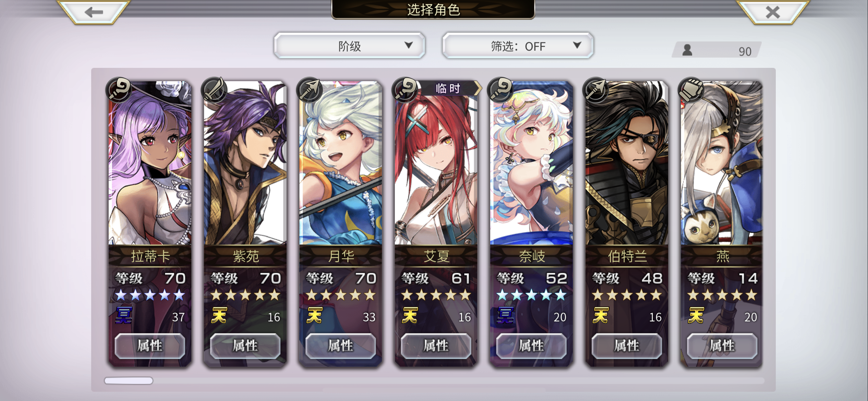The width and height of the screenshot is (868, 401).
Task: Open the 阶级 sort dropdown
Action: coord(349,46)
